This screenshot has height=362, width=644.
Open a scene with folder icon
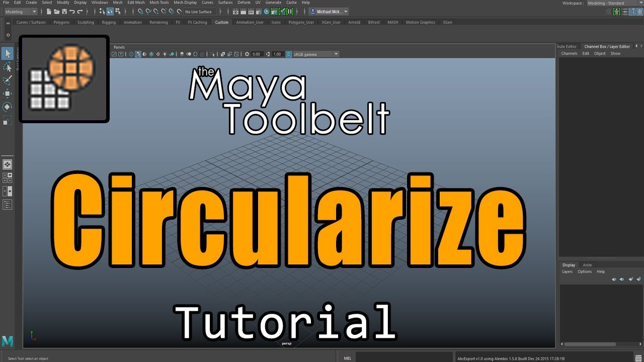pos(57,12)
